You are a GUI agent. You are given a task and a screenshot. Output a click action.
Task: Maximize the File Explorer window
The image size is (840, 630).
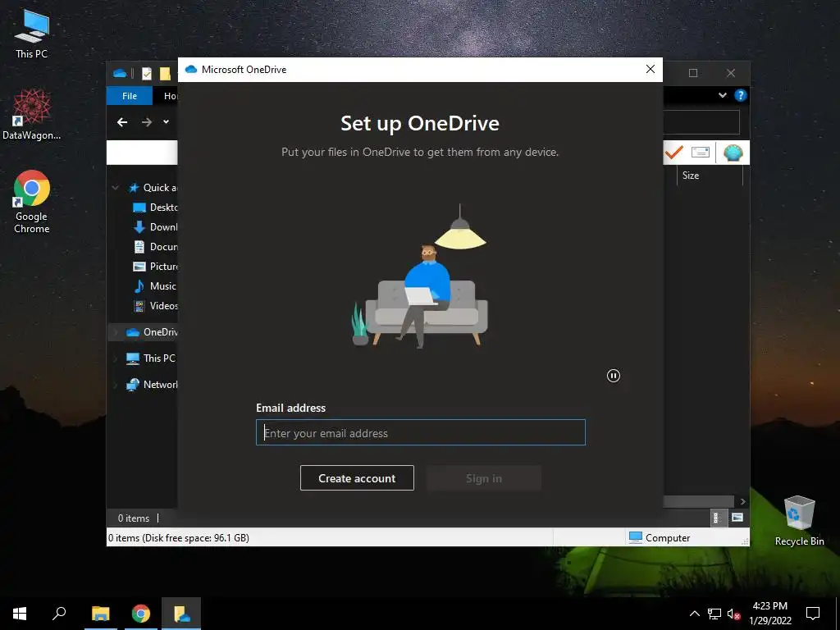(x=692, y=73)
